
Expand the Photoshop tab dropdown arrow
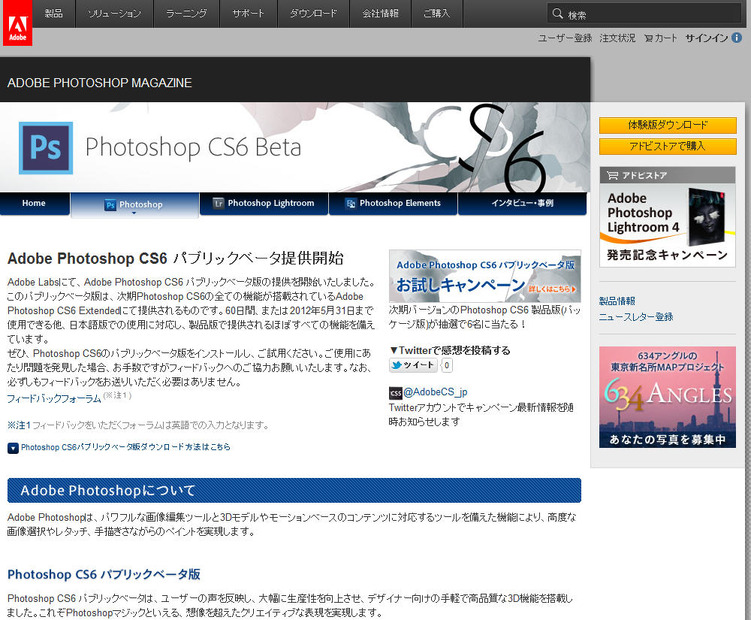(x=134, y=213)
